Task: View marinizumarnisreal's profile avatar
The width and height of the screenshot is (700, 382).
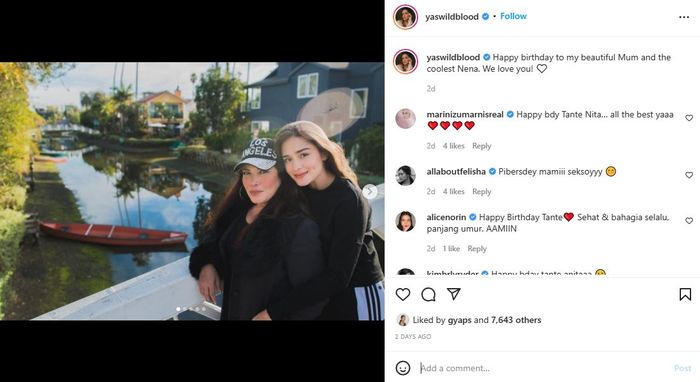Action: click(x=405, y=119)
